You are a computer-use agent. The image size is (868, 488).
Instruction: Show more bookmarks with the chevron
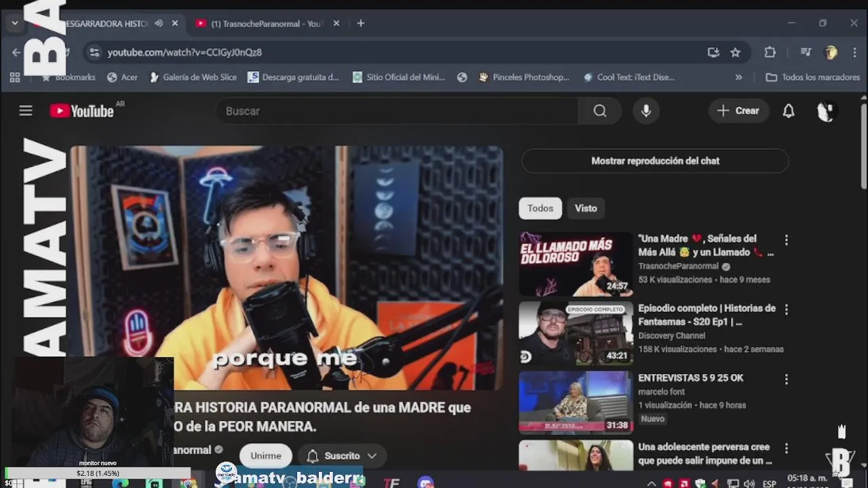(x=738, y=77)
